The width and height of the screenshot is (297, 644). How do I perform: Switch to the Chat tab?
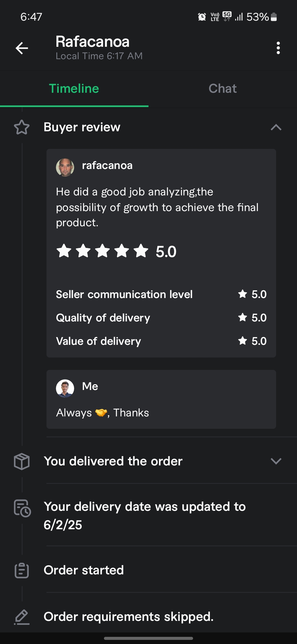click(x=222, y=89)
